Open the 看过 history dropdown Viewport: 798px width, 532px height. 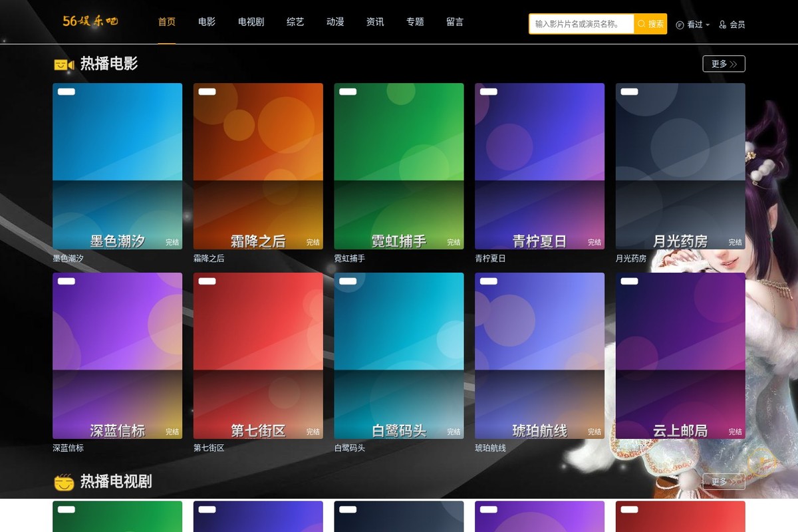point(692,25)
